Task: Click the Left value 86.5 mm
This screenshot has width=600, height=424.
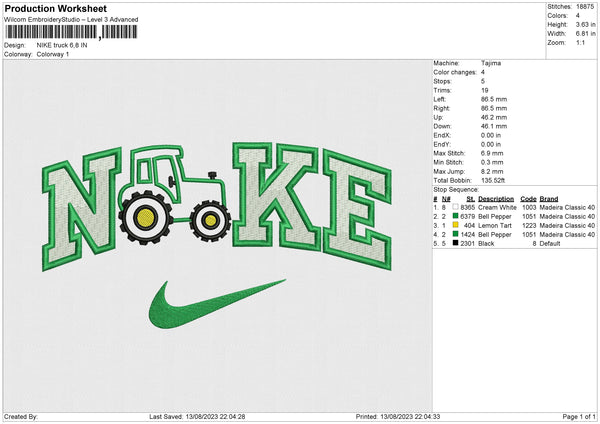Action: tap(494, 99)
